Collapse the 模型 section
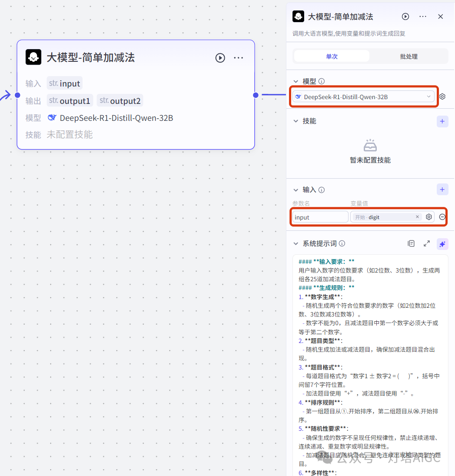The width and height of the screenshot is (455, 476). click(x=296, y=81)
